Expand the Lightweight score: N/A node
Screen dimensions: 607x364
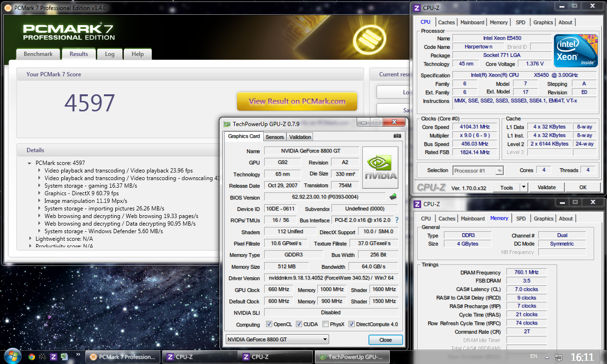tap(30, 239)
